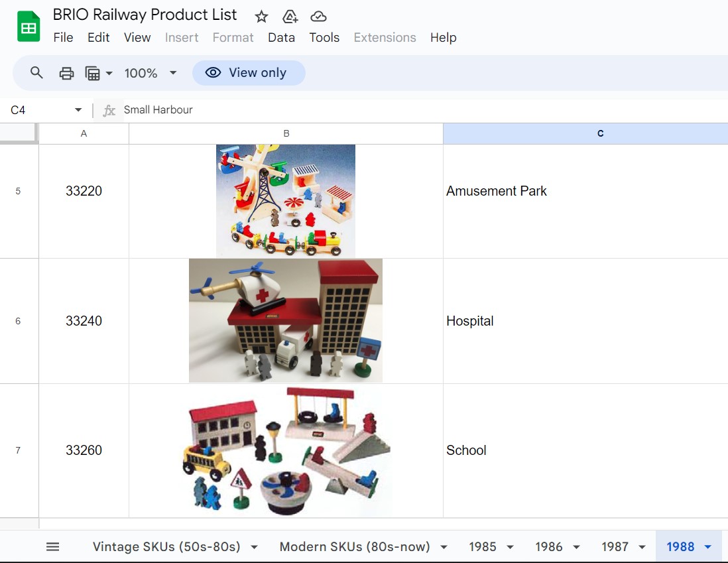Expand the name box dropdown arrow
The height and width of the screenshot is (563, 728).
(78, 110)
